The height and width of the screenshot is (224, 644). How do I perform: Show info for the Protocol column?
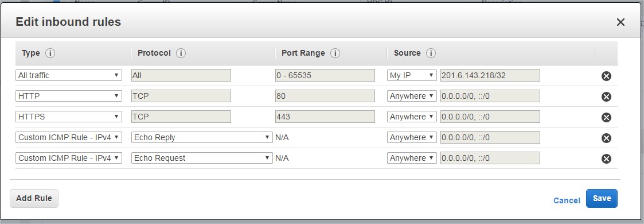(181, 53)
